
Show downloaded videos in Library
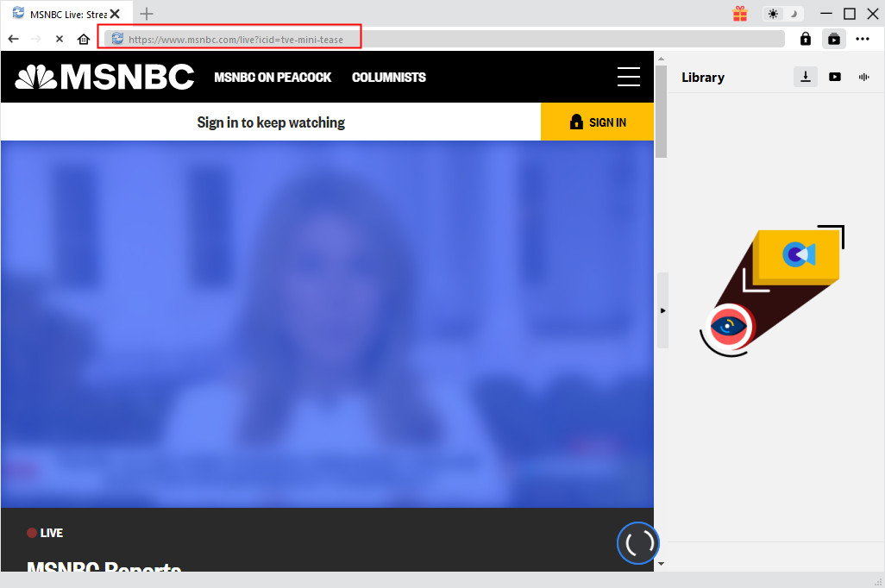(834, 77)
